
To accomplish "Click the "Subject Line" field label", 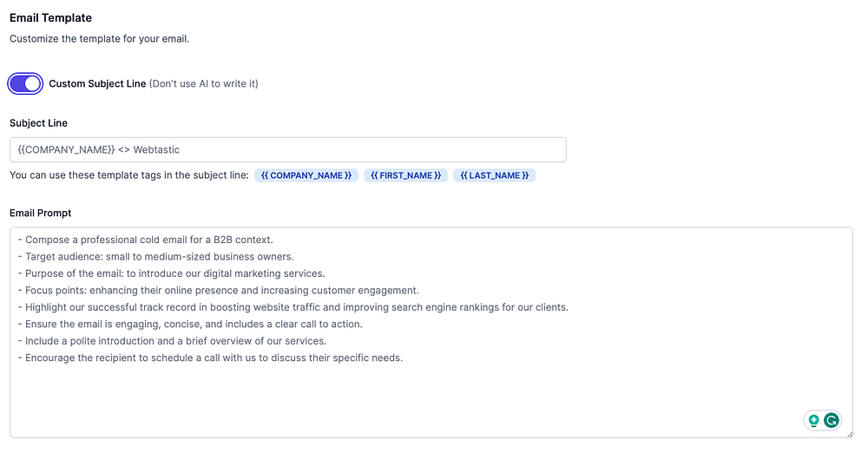I will [38, 123].
